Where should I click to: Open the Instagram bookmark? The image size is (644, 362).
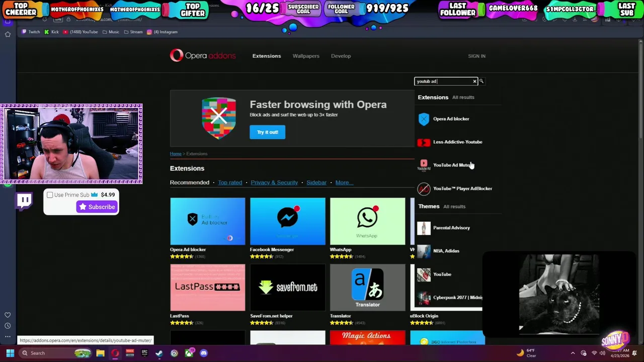click(x=162, y=32)
